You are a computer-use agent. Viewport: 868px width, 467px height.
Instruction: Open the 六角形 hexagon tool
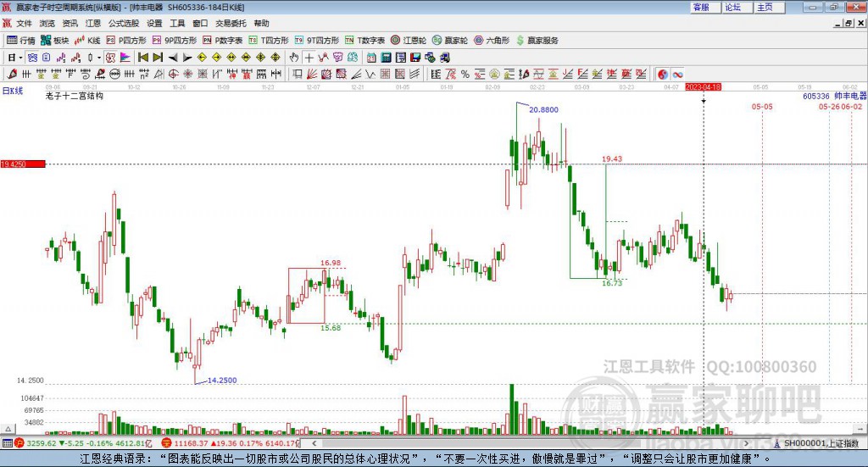coord(492,41)
